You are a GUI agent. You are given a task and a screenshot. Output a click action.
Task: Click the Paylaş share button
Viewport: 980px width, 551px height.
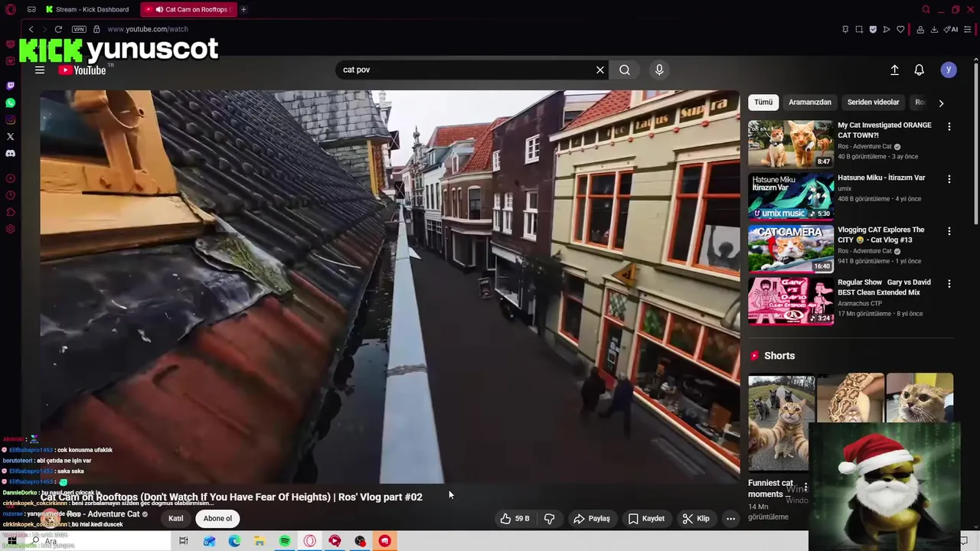(592, 518)
